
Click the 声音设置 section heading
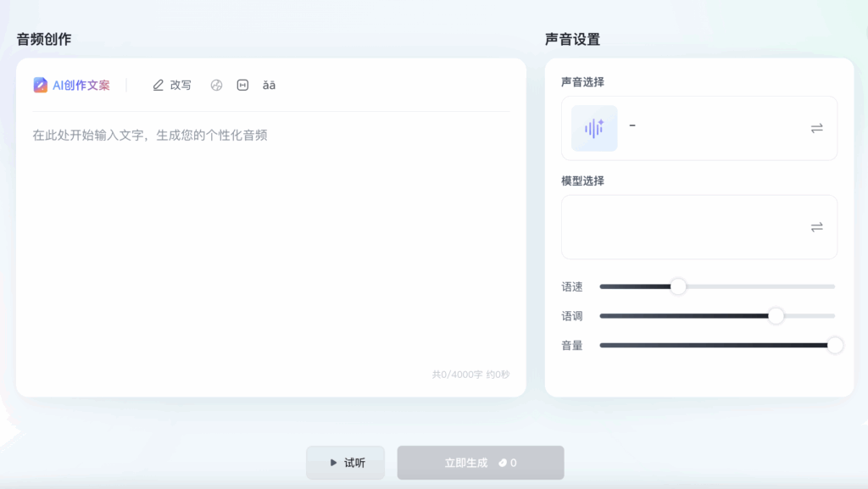click(572, 39)
